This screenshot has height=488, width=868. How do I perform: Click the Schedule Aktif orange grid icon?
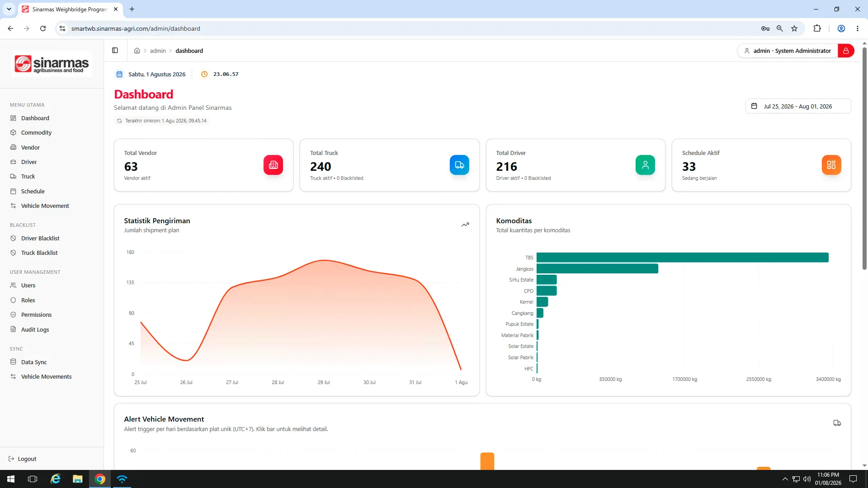click(x=831, y=165)
